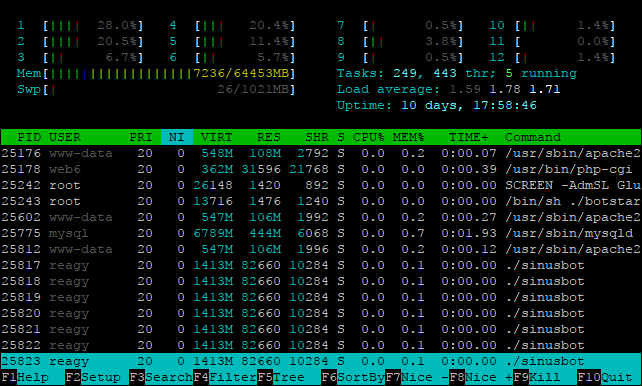The width and height of the screenshot is (642, 386).
Task: Click the CPU 9 usage meter
Action: (x=400, y=57)
